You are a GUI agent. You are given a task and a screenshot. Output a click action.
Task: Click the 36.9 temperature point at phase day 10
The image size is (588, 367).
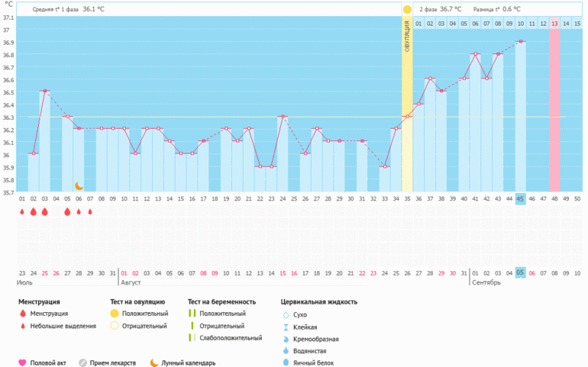[520, 42]
